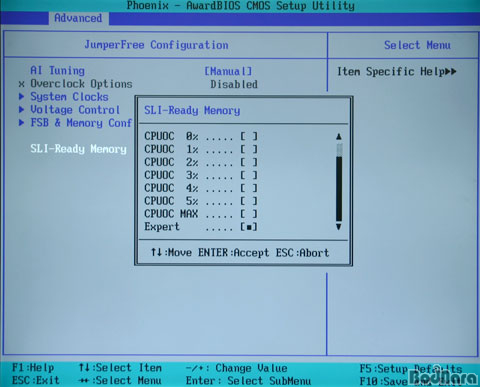Click the ENTER:Accept hint in popup
Screen dimensions: 480x387
pos(233,253)
